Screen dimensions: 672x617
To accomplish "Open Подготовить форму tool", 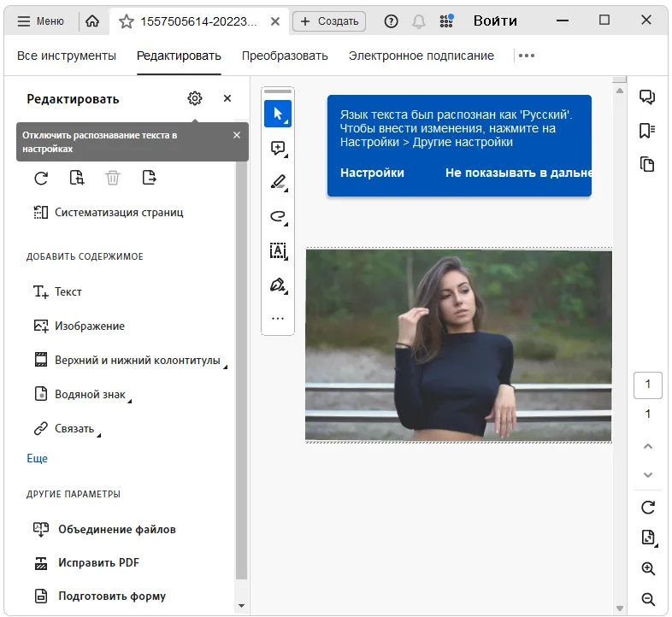I will pyautogui.click(x=99, y=596).
